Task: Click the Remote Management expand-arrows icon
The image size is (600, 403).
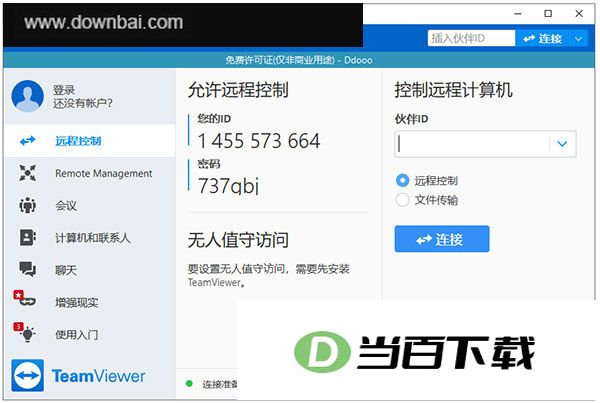Action: 28,173
